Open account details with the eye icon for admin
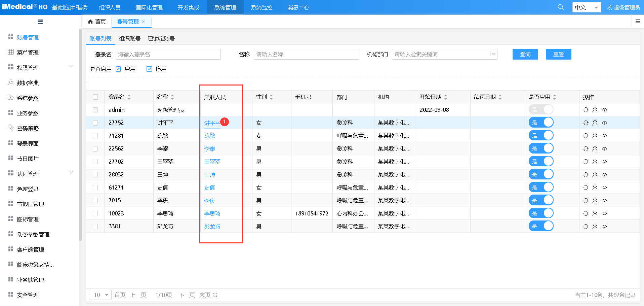 click(604, 109)
